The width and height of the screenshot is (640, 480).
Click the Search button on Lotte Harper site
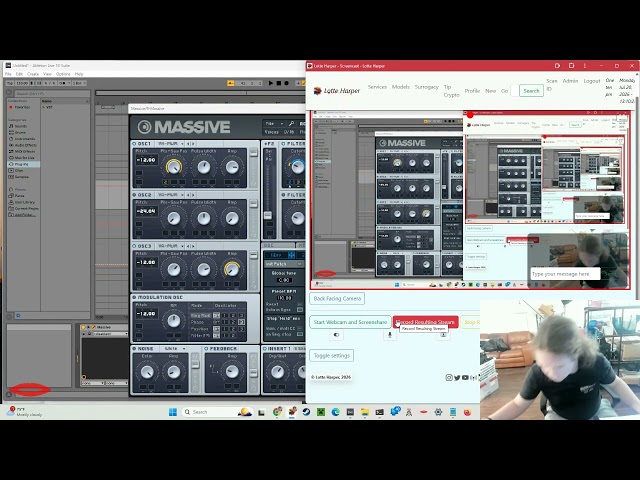coord(531,91)
